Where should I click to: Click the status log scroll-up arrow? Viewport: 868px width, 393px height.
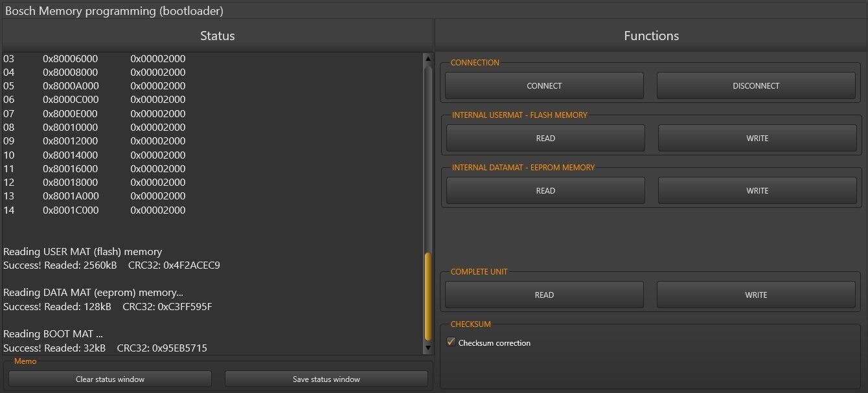click(x=428, y=58)
